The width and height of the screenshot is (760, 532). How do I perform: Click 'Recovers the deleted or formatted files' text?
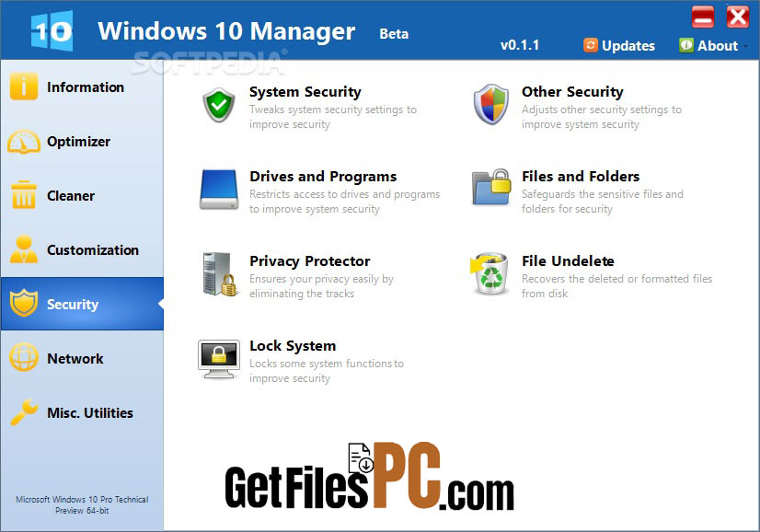(617, 286)
